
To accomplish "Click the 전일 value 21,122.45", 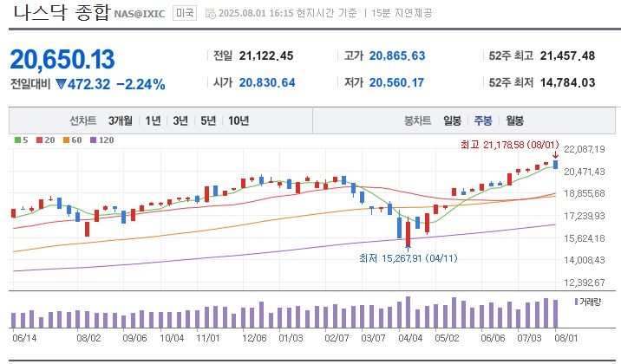I will pos(266,55).
